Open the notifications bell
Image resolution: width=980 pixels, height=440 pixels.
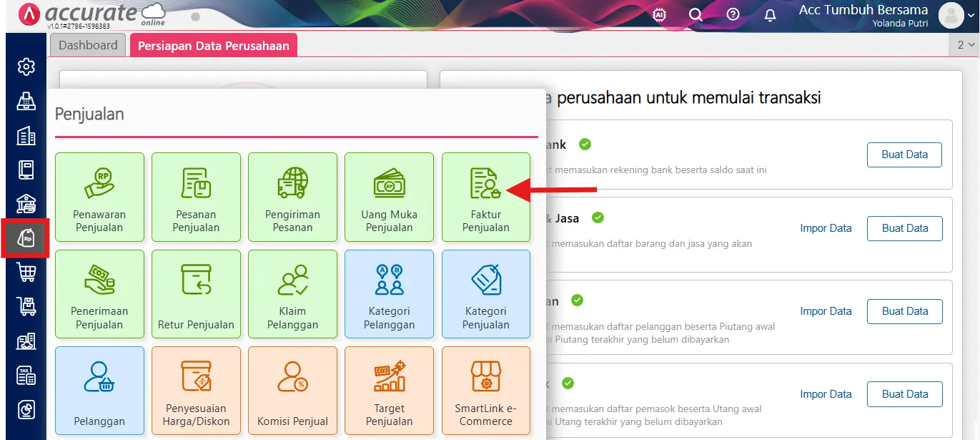(x=770, y=14)
